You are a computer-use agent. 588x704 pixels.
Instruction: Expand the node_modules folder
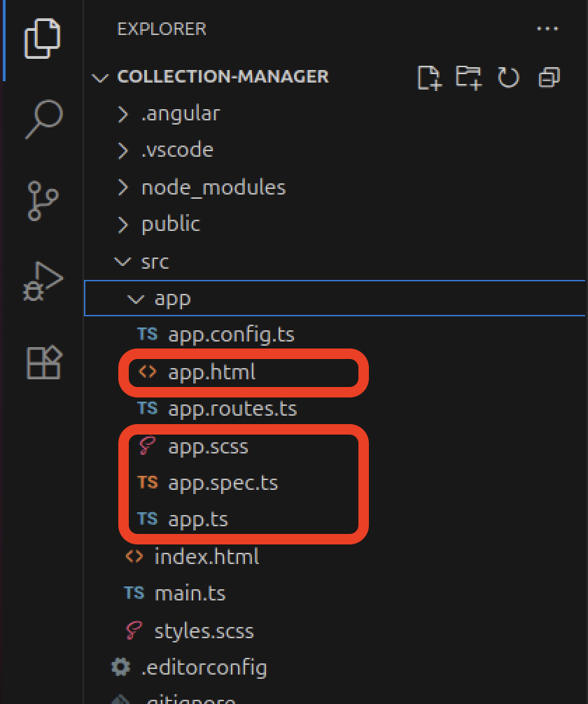(x=213, y=188)
